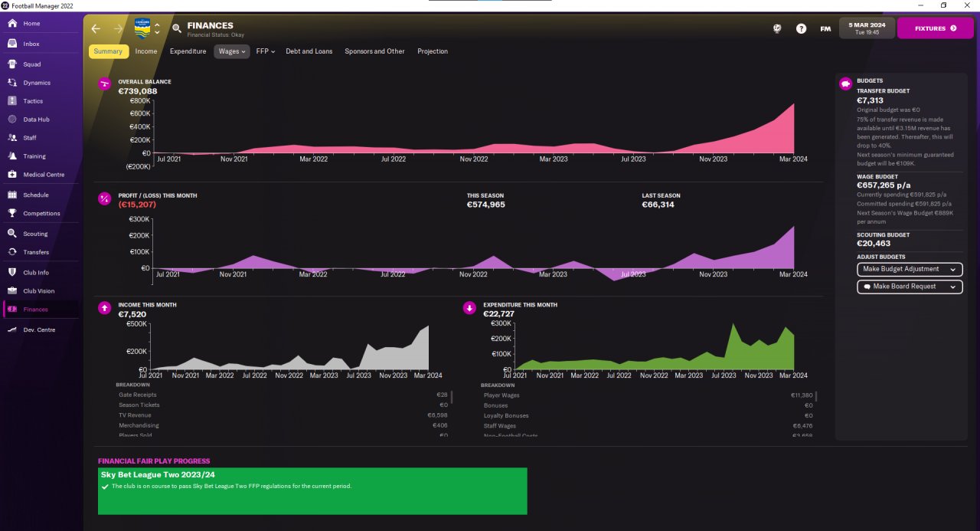
Task: Open the help question mark icon
Action: pos(801,28)
